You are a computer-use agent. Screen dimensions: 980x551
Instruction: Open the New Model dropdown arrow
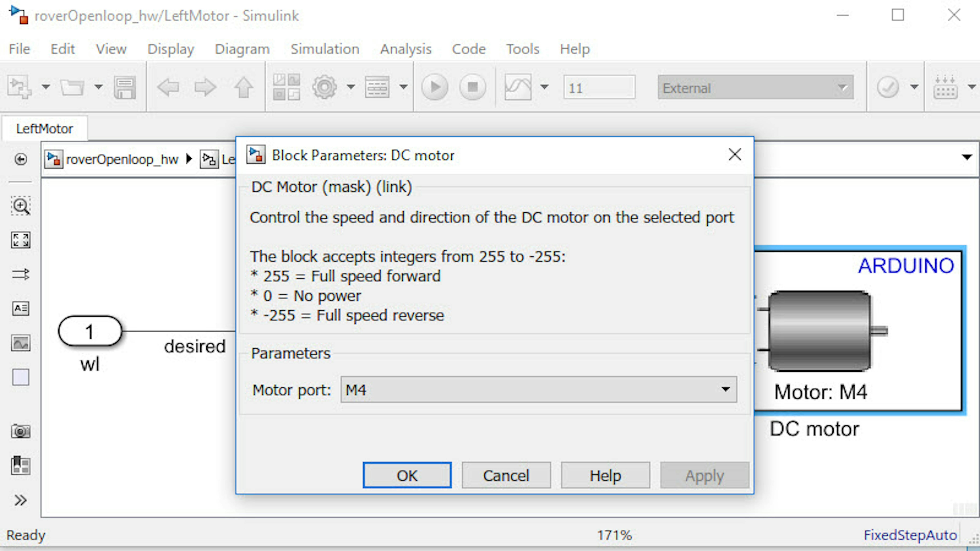(x=46, y=87)
